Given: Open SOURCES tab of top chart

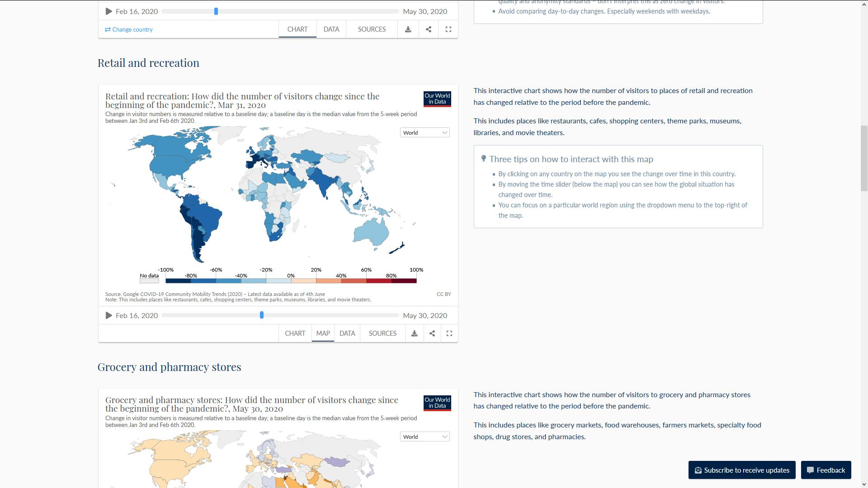Looking at the screenshot, I should [372, 29].
